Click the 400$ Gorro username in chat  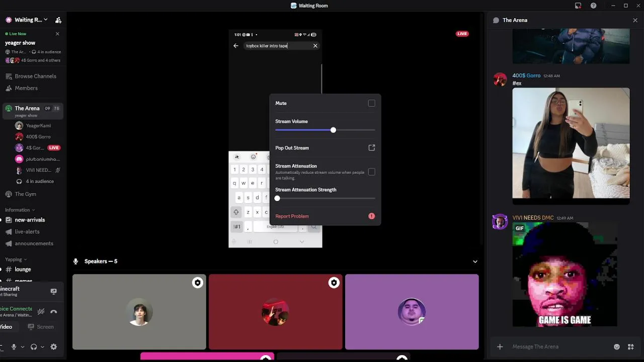(x=526, y=75)
